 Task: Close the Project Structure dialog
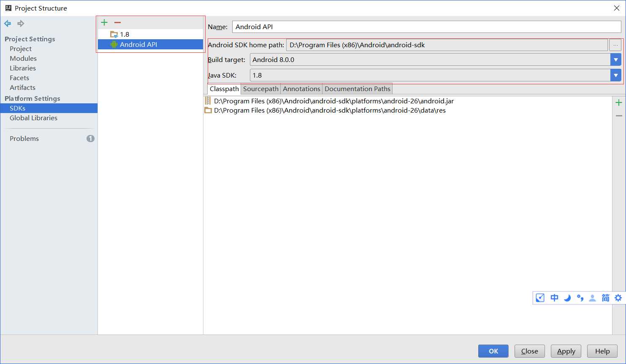[617, 8]
